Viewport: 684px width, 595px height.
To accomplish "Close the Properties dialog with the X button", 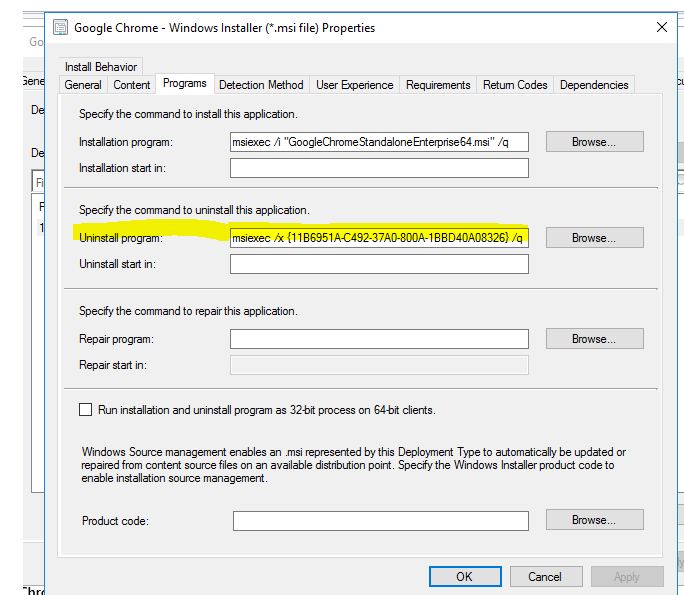I will pos(662,27).
